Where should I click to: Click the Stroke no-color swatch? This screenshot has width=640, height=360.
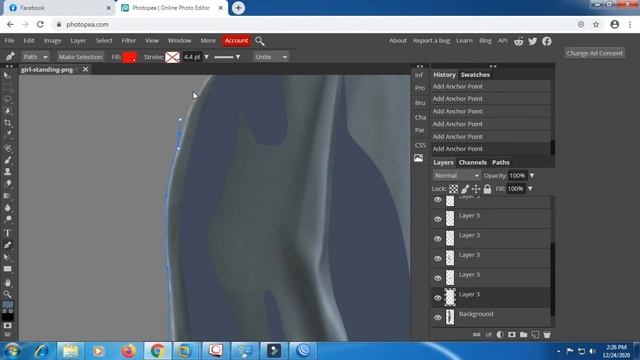pos(172,57)
